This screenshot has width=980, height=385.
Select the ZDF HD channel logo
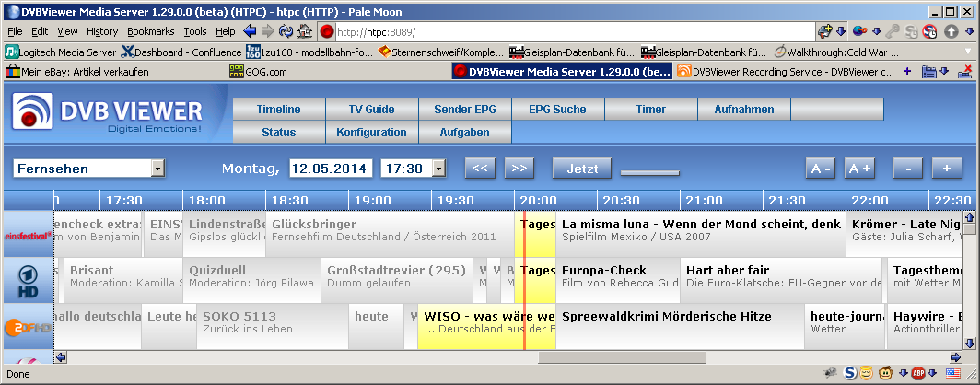(29, 327)
